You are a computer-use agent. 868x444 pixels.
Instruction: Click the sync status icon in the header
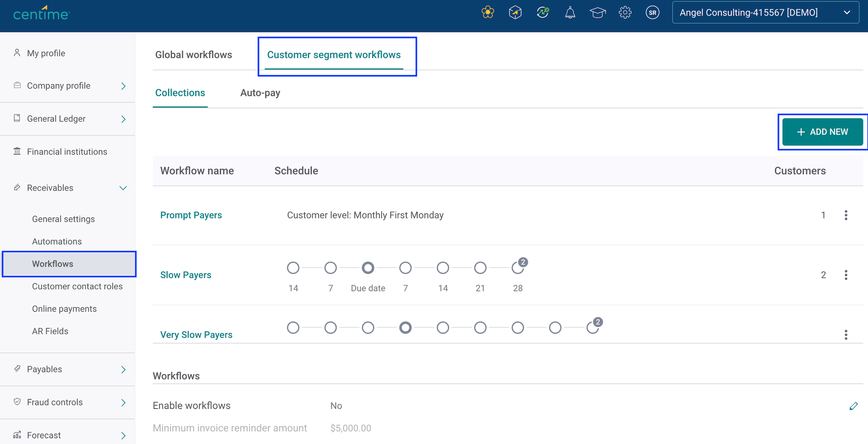[x=542, y=13]
